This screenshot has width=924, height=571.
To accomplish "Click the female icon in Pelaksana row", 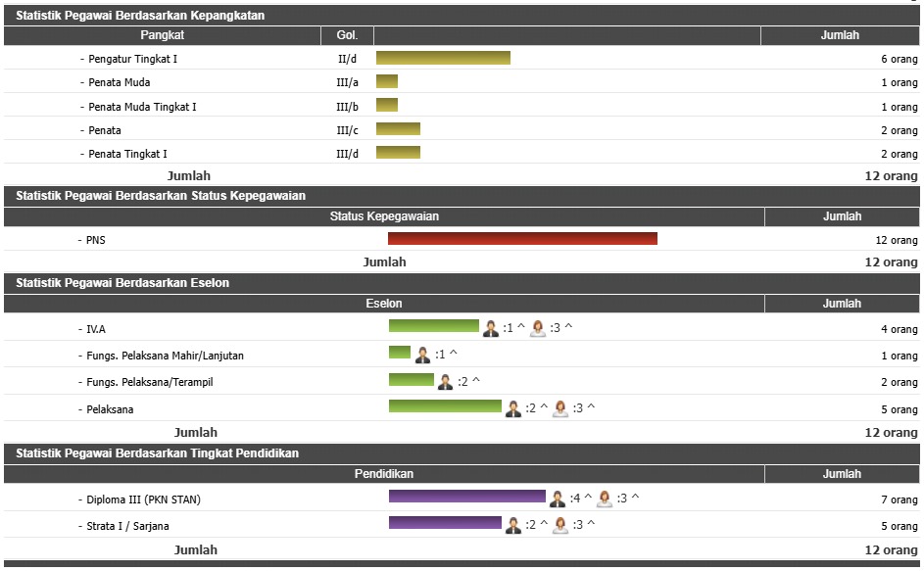I will (560, 409).
